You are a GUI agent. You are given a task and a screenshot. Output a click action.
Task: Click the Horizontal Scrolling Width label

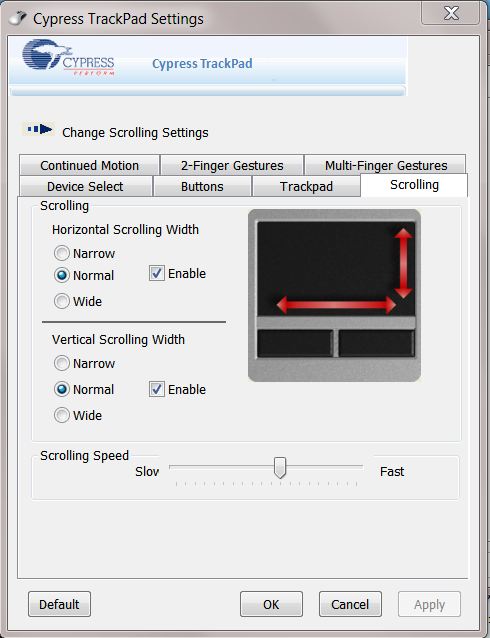pyautogui.click(x=125, y=229)
